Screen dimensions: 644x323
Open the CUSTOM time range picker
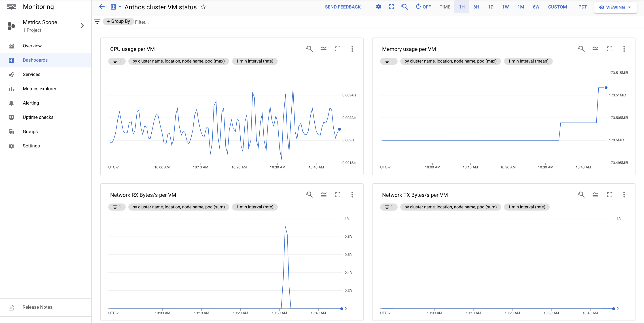point(557,7)
